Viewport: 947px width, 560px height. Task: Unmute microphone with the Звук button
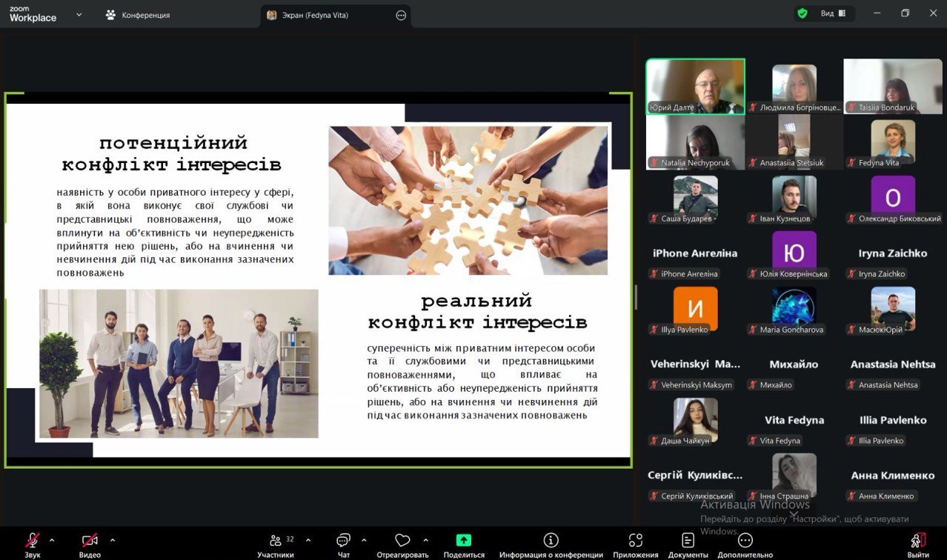[x=33, y=541]
